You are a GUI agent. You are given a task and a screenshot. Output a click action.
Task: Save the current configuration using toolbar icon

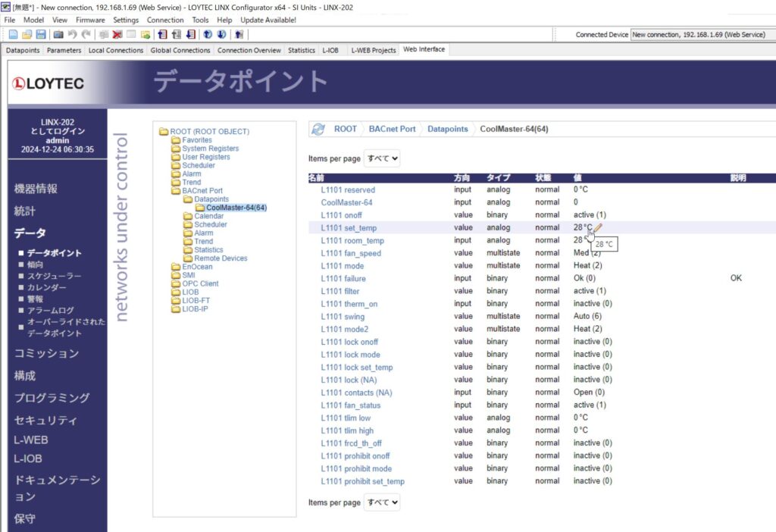pos(40,34)
